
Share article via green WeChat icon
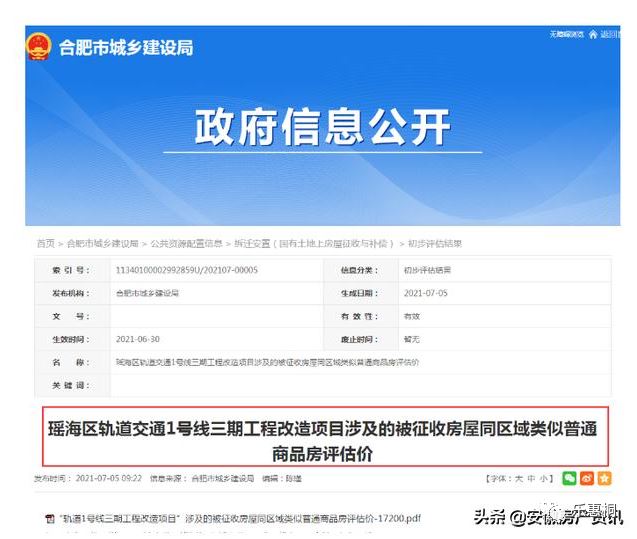click(569, 478)
